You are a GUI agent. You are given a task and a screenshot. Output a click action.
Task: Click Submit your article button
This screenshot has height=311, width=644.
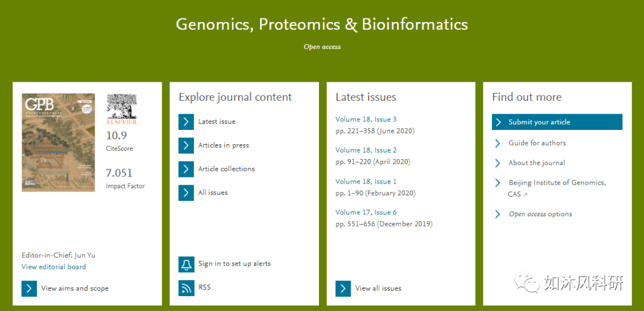[557, 122]
